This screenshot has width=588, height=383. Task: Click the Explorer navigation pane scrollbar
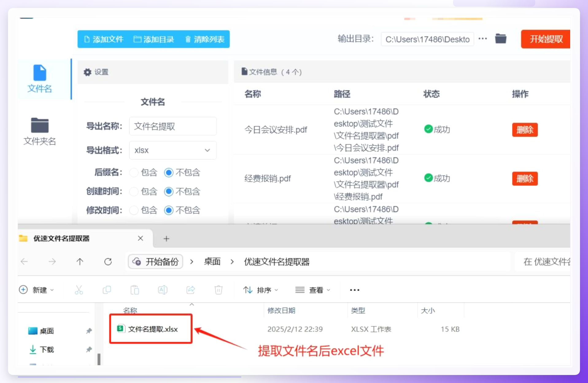99,359
